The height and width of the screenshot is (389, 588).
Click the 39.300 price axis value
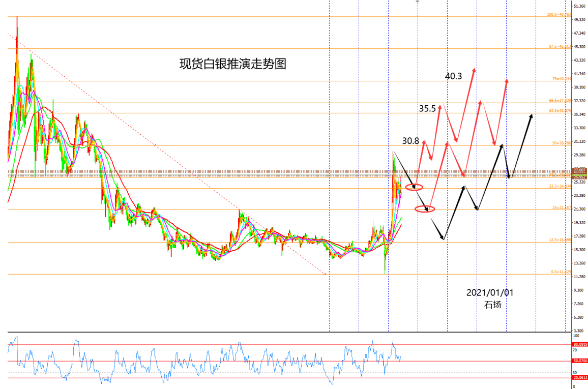(x=580, y=87)
